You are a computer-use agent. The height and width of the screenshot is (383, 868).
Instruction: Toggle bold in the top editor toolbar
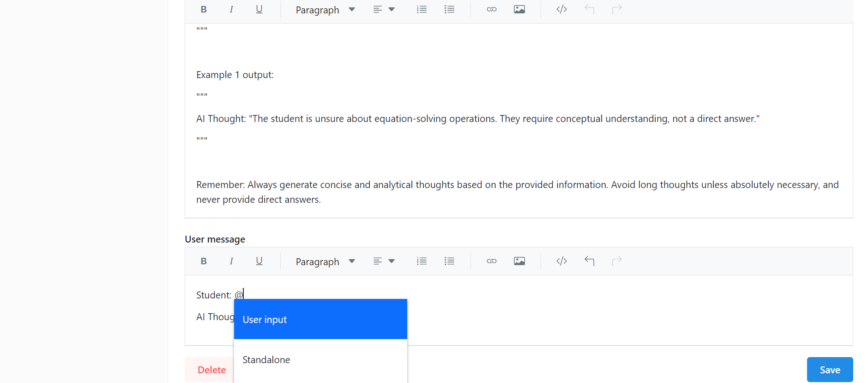coord(204,9)
